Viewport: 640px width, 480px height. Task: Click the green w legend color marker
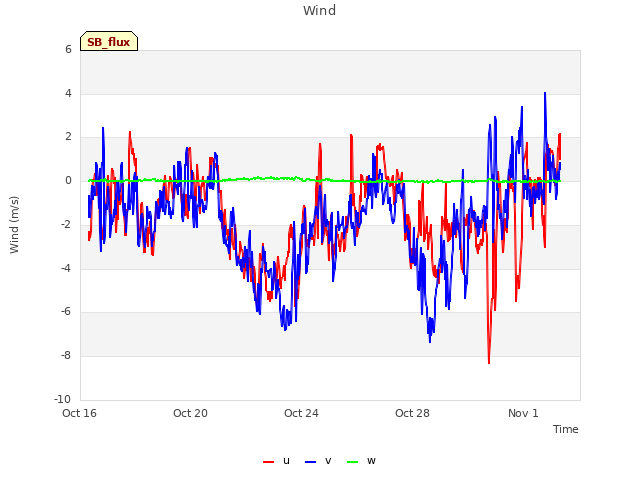[352, 462]
